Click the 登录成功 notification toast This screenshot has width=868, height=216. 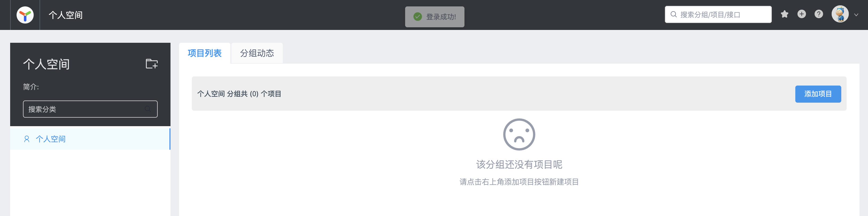click(x=434, y=17)
